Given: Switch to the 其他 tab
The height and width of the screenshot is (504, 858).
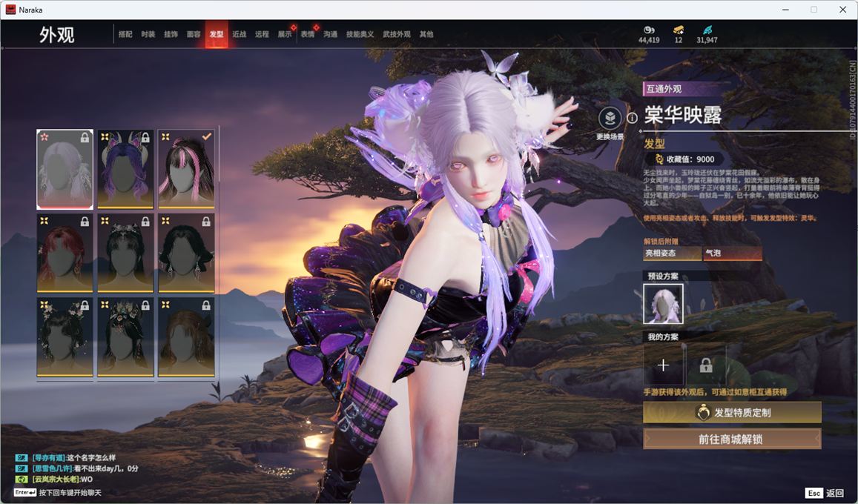Looking at the screenshot, I should click(426, 34).
